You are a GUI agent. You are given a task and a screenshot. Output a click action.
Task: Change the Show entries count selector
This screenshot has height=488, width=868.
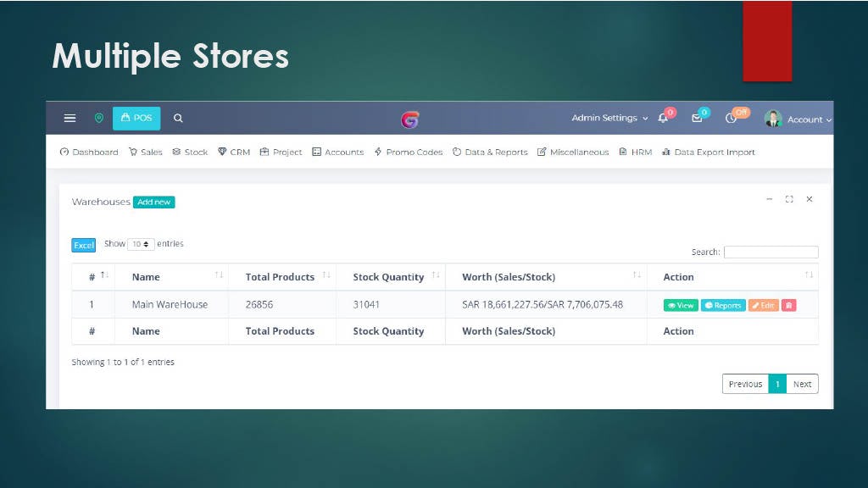pyautogui.click(x=139, y=244)
